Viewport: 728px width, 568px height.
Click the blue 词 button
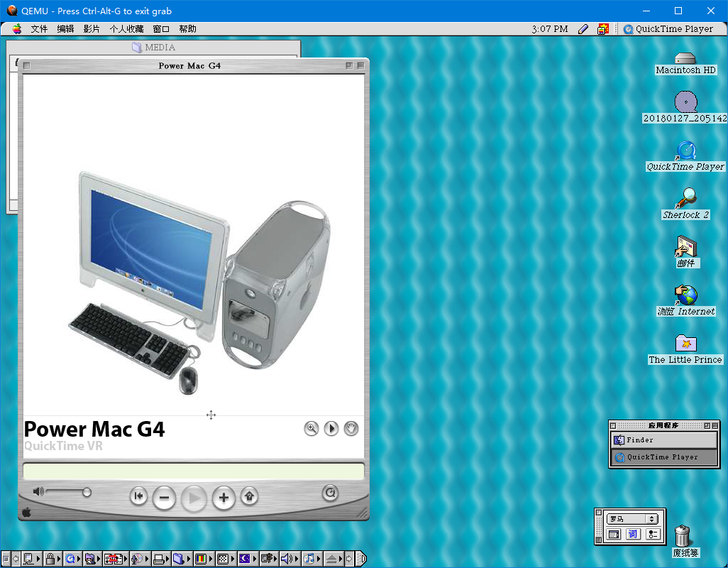tap(632, 534)
